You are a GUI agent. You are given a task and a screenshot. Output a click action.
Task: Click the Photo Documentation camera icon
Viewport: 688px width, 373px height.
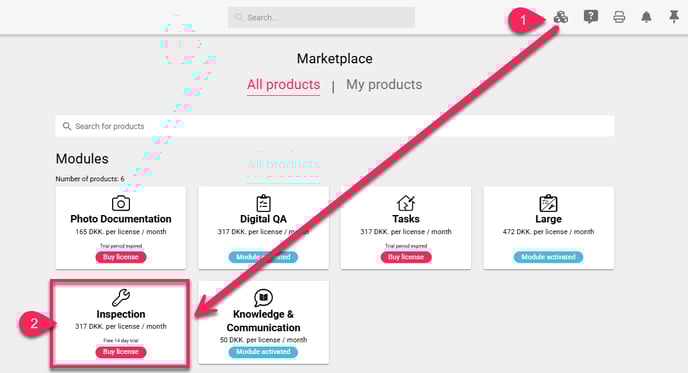click(121, 203)
